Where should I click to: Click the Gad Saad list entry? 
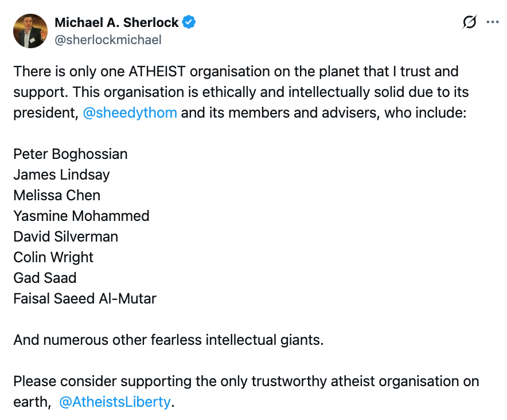45,278
